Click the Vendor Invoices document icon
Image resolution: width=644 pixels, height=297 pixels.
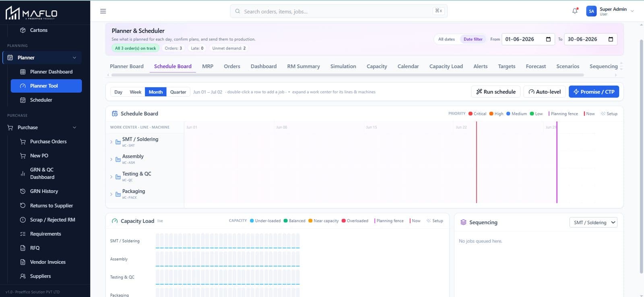tap(23, 262)
